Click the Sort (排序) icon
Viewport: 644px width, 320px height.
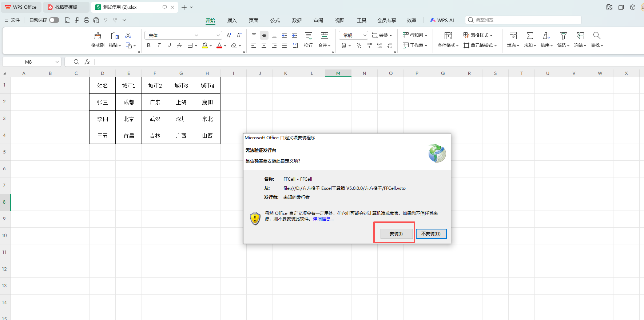point(546,36)
